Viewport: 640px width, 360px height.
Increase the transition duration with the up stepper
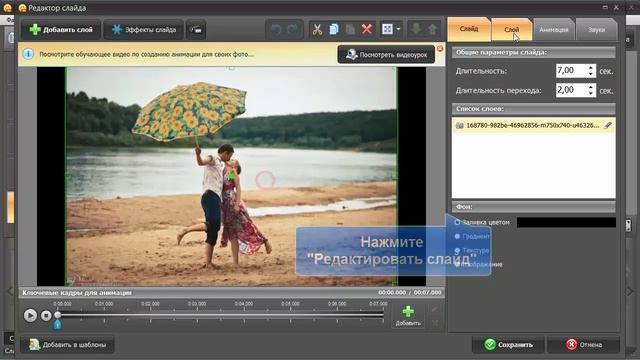click(x=591, y=87)
